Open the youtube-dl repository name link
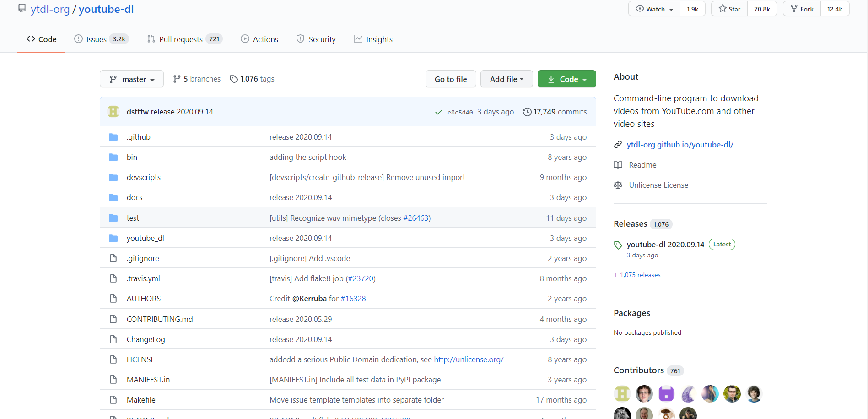Image resolution: width=868 pixels, height=419 pixels. coord(106,9)
